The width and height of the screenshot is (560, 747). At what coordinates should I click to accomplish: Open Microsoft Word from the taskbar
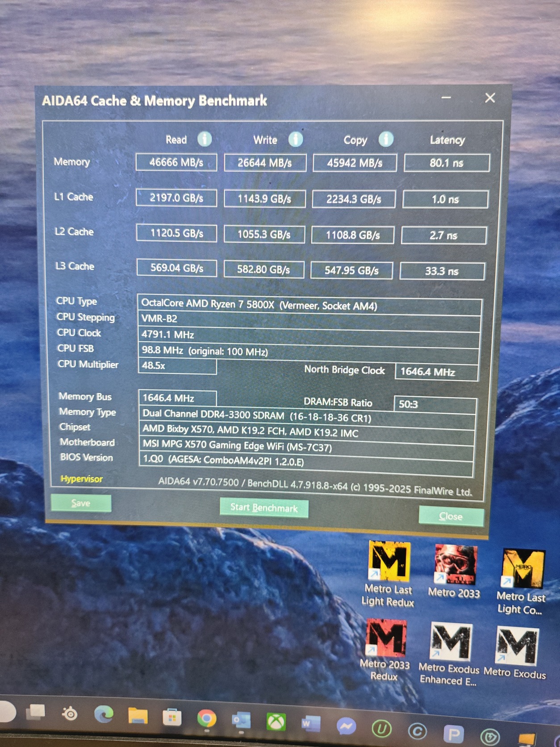(311, 724)
